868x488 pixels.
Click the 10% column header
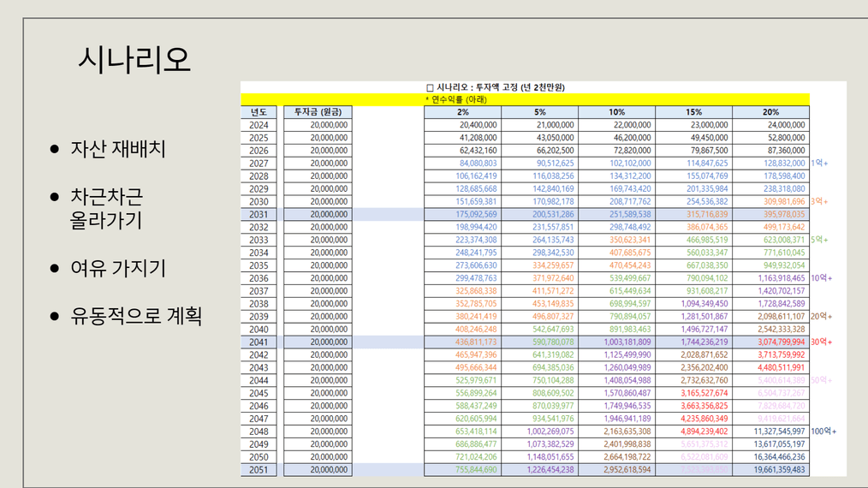[616, 112]
